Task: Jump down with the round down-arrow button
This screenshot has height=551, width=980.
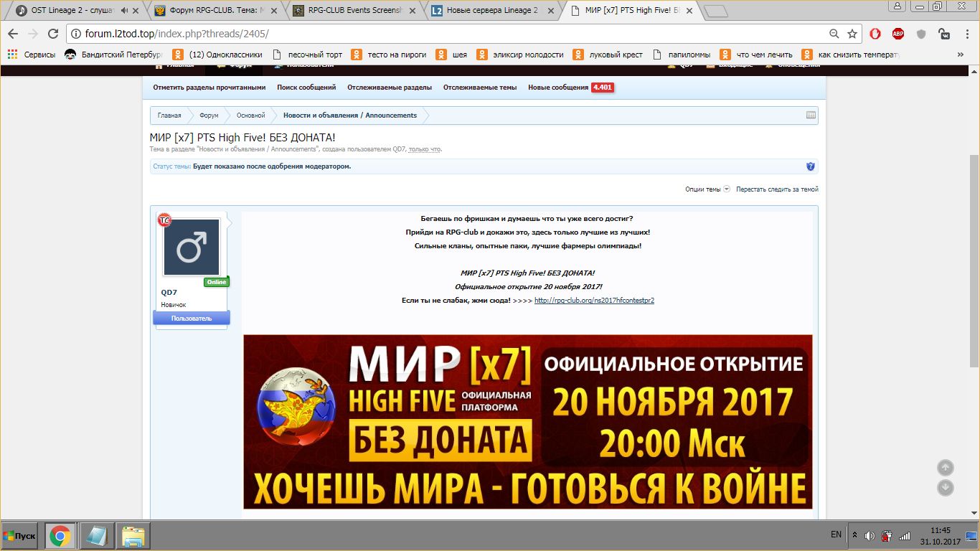Action: pos(946,487)
